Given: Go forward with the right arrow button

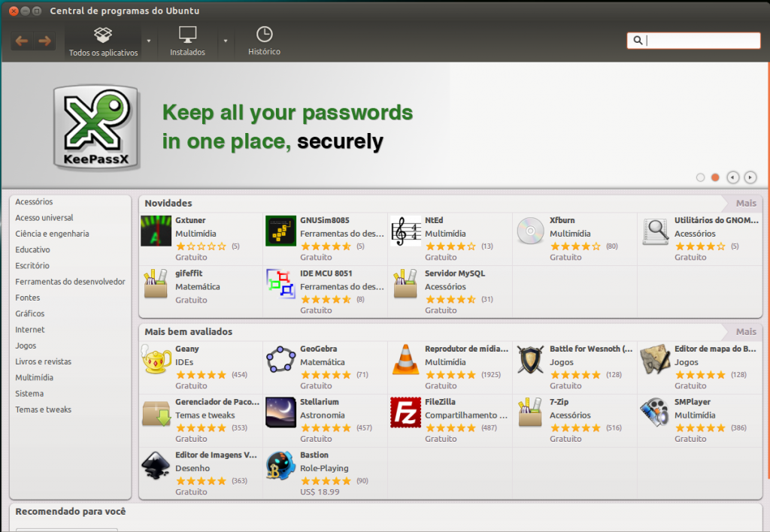Looking at the screenshot, I should [44, 41].
